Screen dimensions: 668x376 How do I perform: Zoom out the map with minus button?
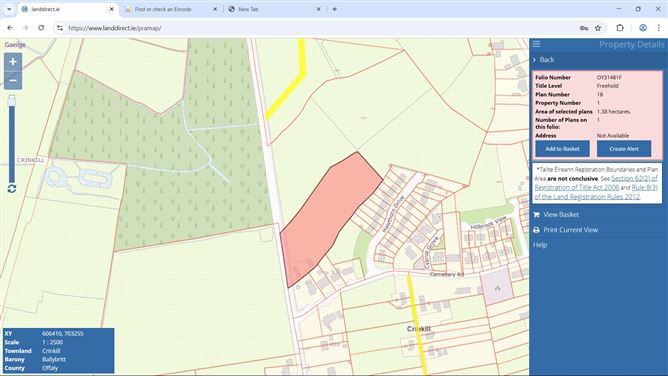(13, 80)
